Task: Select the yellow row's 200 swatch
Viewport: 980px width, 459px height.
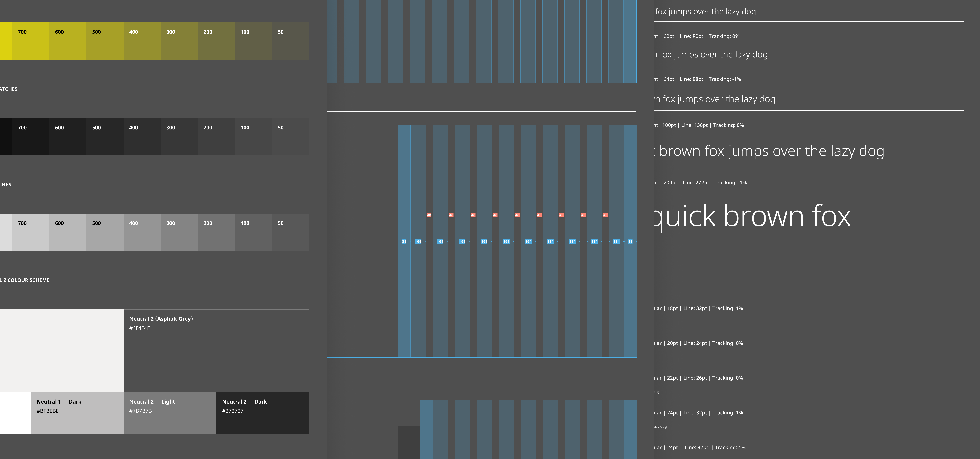Action: (216, 41)
